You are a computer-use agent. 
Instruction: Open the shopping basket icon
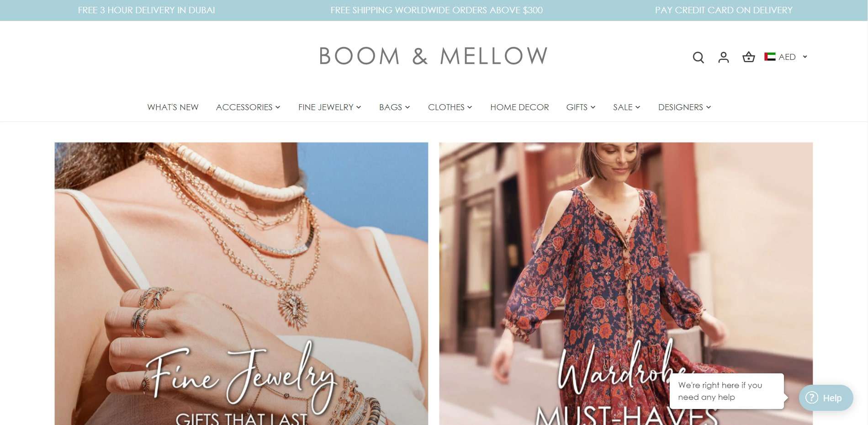click(x=748, y=57)
